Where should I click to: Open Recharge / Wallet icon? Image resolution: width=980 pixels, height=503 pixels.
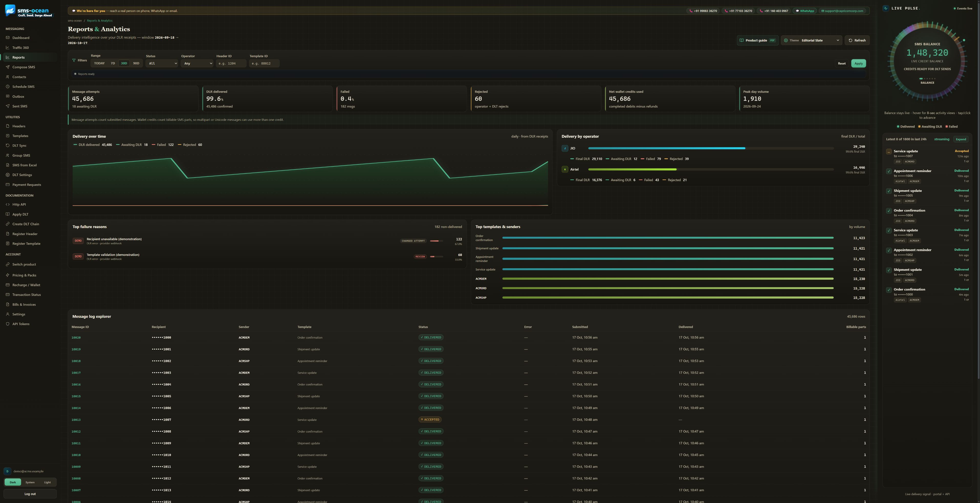pyautogui.click(x=8, y=285)
